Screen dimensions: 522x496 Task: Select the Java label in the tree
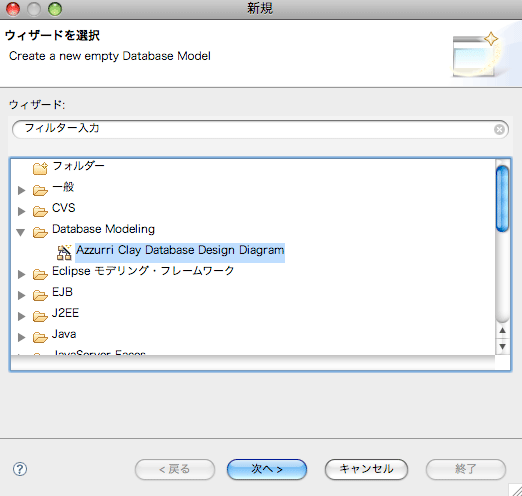[x=64, y=334]
